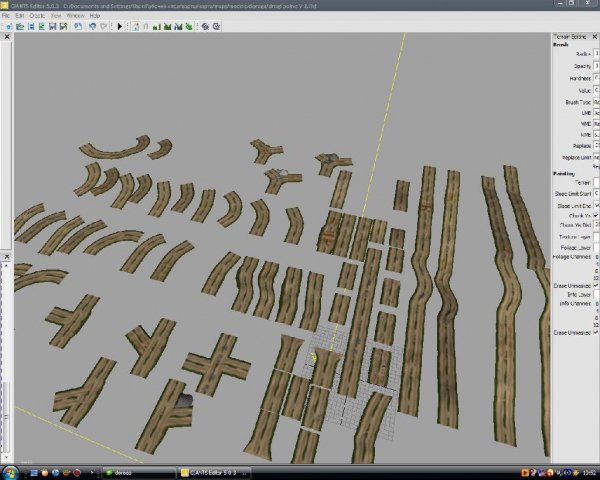The image size is (600, 480).
Task: Select the blue-green terrain paint icon
Action: 178,26
